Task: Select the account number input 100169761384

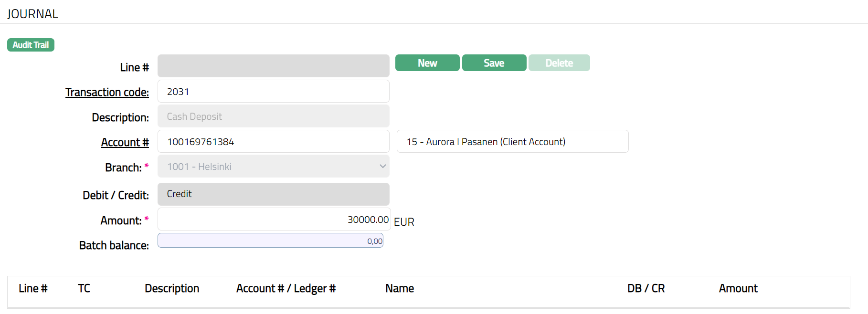Action: 273,142
